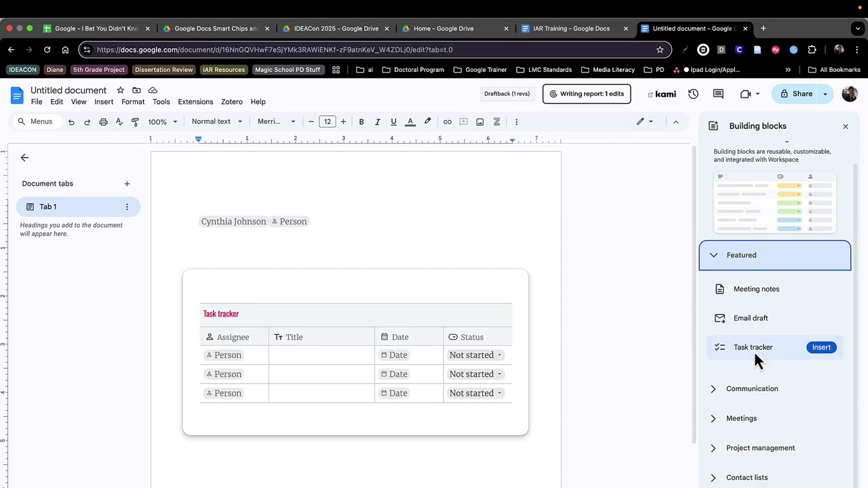
Task: Show all comments icon
Action: [718, 94]
